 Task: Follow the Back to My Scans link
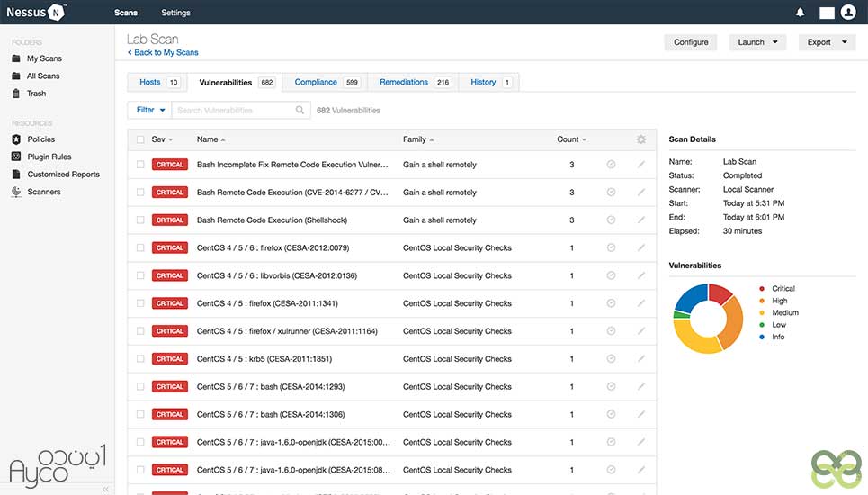pos(166,53)
